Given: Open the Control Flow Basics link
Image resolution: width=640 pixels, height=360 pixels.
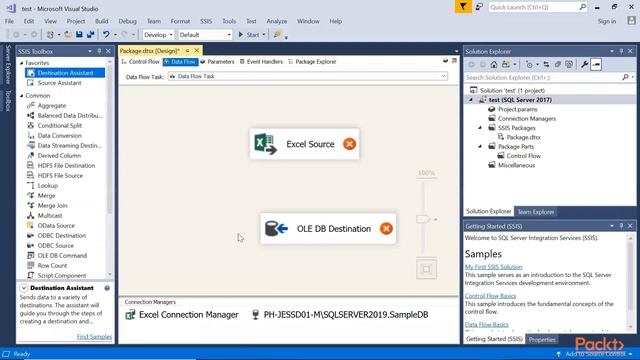Looking at the screenshot, I should click(x=490, y=296).
